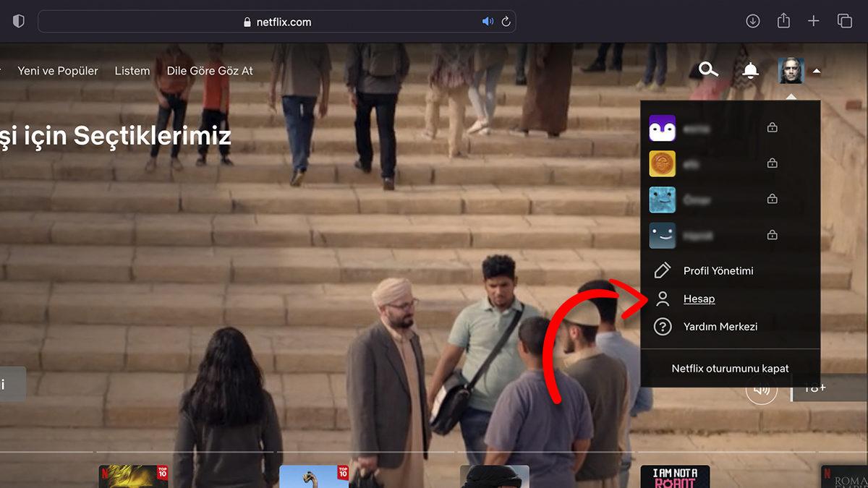Open Netflix search with the magnifier icon
Viewport: 868px width, 488px height.
pyautogui.click(x=707, y=70)
